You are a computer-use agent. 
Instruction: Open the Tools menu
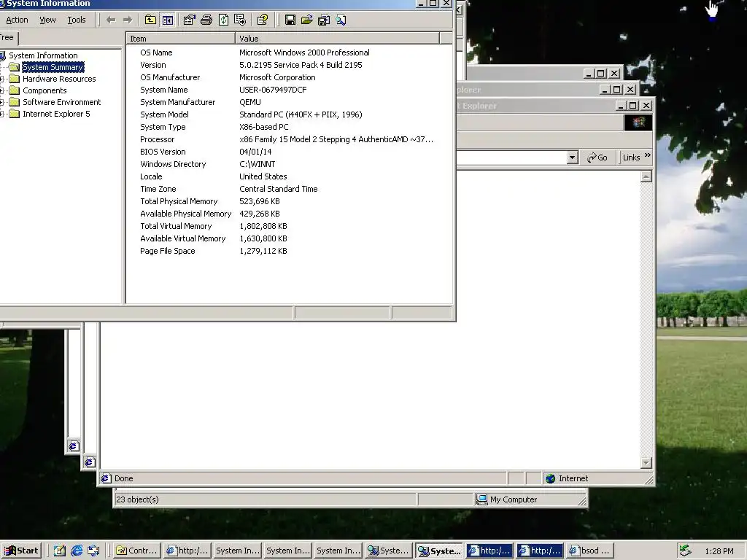point(76,20)
